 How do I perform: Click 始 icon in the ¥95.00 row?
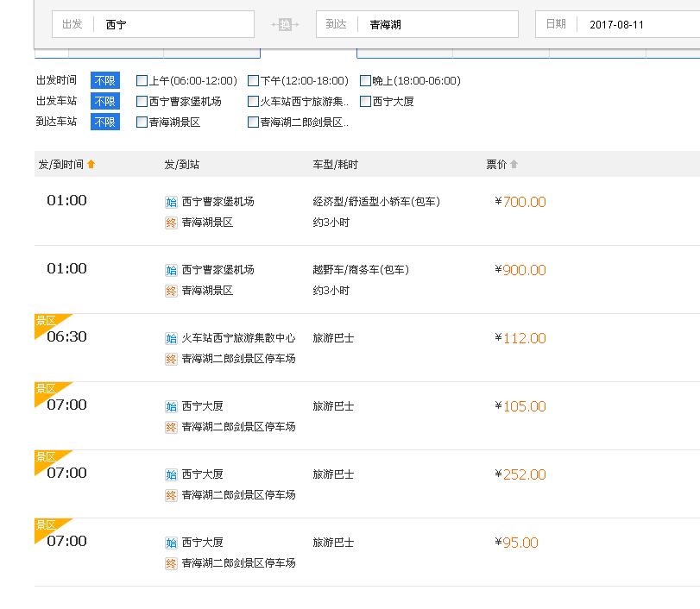pos(171,543)
